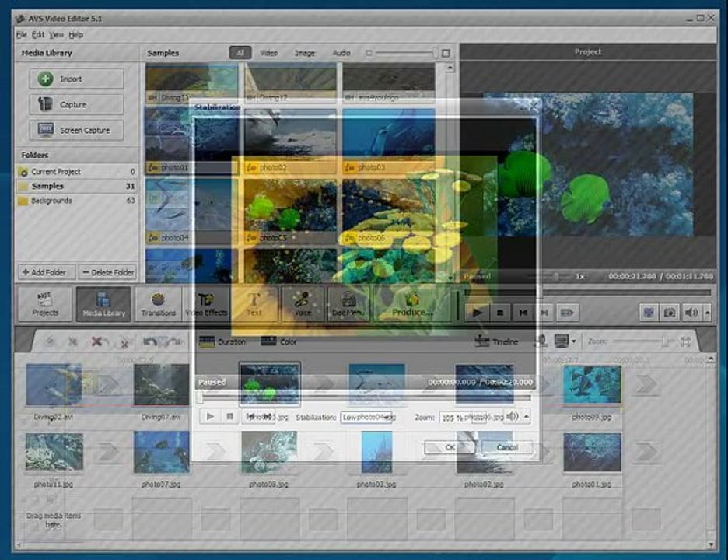This screenshot has width=728, height=560.
Task: Select the photo09.jpg storyboard clip
Action: tap(591, 384)
